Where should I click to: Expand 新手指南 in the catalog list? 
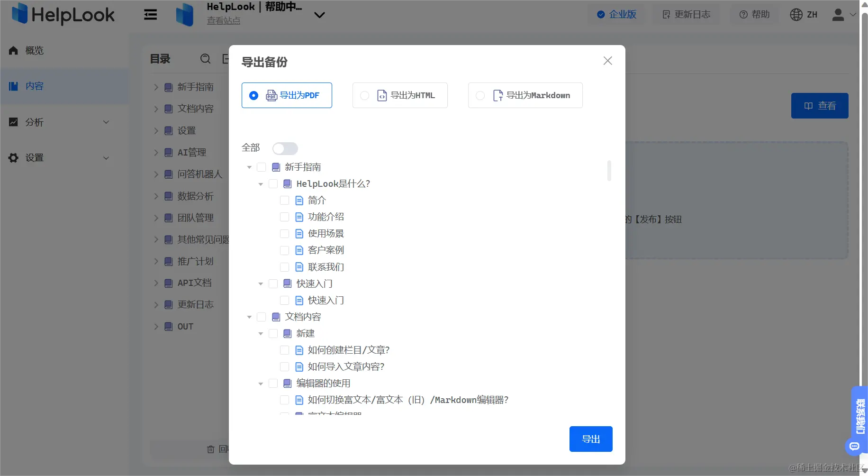click(156, 87)
